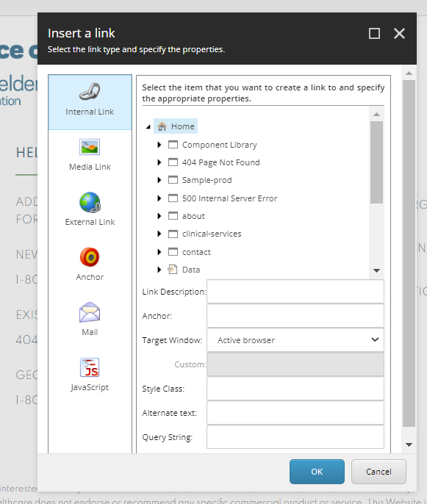The width and height of the screenshot is (427, 504).
Task: Click the OK button
Action: click(x=317, y=472)
